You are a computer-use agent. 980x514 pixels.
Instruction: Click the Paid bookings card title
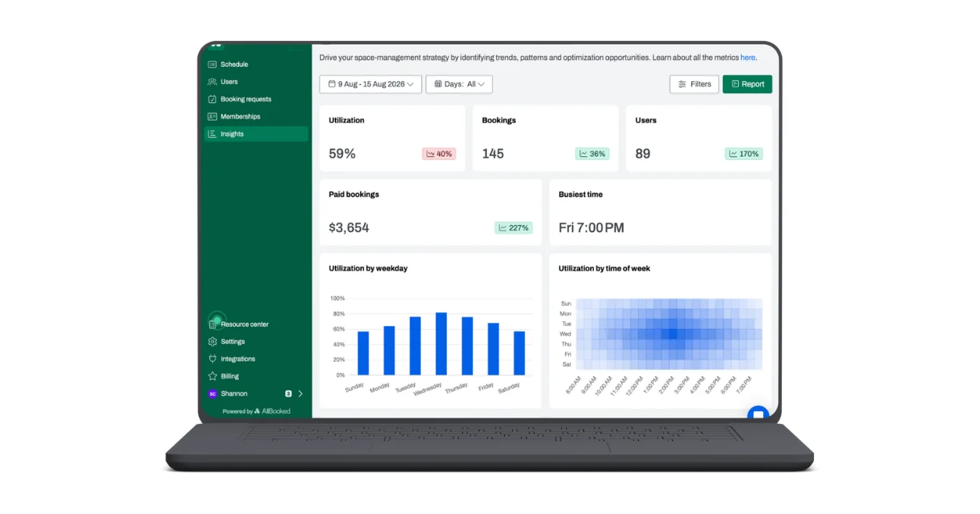[354, 195]
